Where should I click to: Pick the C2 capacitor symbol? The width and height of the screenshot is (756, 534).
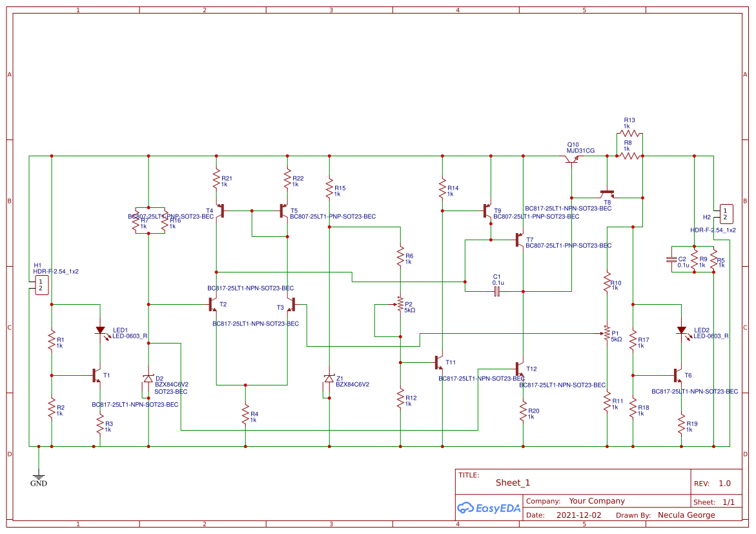[x=671, y=260]
